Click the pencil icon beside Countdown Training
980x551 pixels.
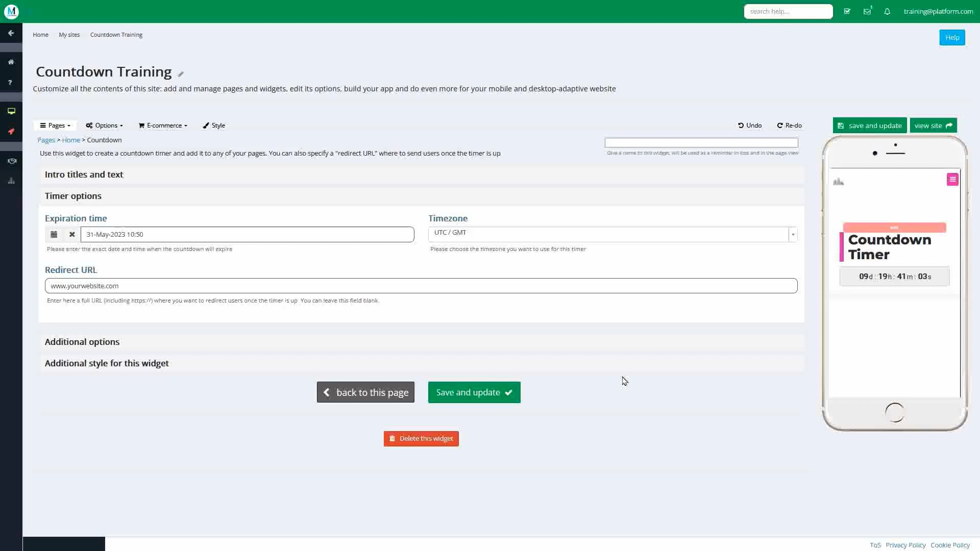[181, 74]
